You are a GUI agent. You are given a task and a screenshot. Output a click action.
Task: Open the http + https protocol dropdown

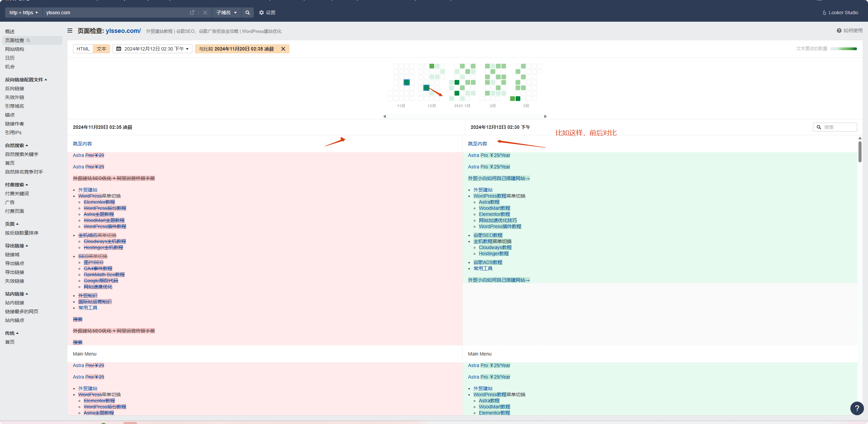click(23, 13)
